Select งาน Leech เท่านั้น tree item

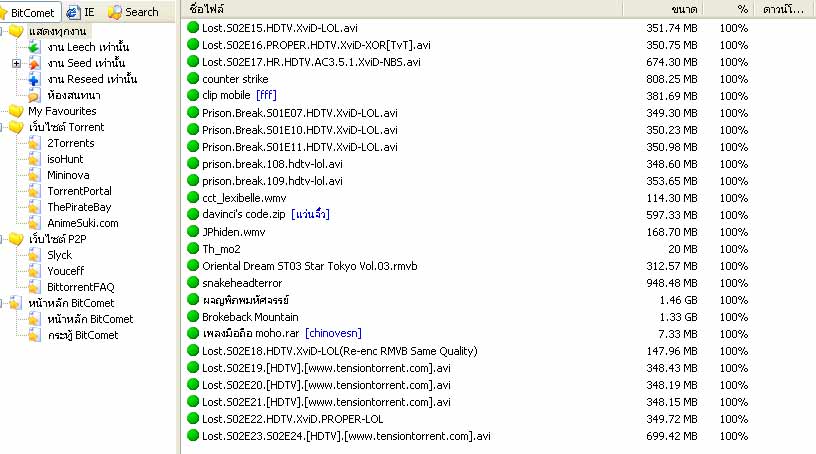point(88,47)
